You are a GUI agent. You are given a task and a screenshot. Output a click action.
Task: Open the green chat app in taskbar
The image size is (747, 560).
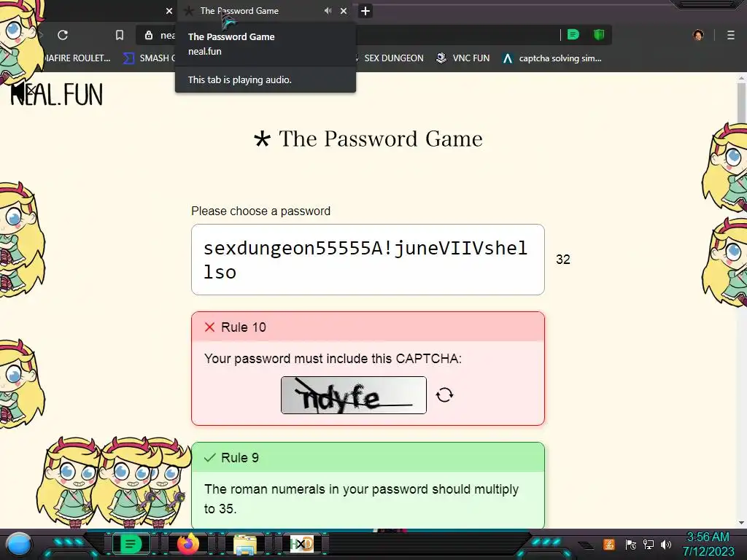[131, 544]
